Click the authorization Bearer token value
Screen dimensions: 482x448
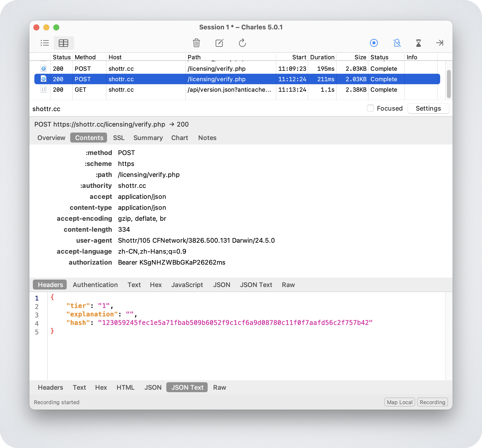pyautogui.click(x=172, y=262)
